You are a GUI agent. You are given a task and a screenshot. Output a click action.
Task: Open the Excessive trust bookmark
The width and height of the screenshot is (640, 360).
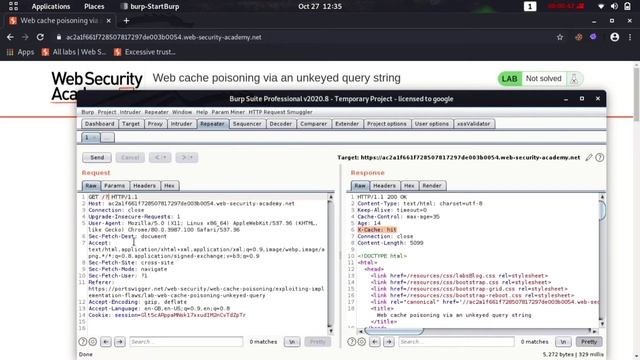[x=145, y=52]
